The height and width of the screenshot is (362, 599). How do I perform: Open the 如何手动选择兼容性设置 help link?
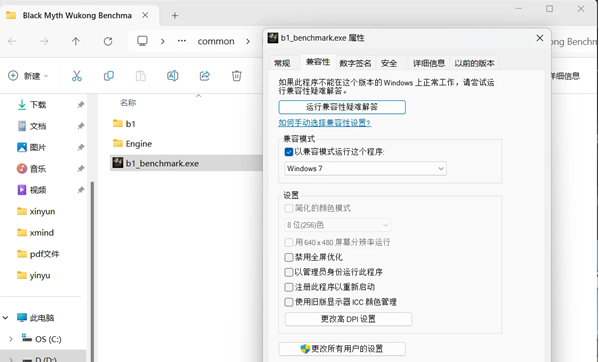pyautogui.click(x=325, y=123)
